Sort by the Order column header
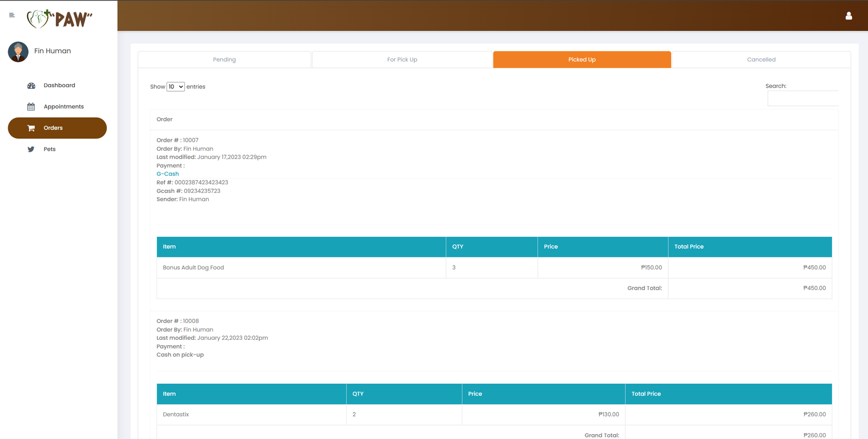The width and height of the screenshot is (868, 439). point(164,119)
